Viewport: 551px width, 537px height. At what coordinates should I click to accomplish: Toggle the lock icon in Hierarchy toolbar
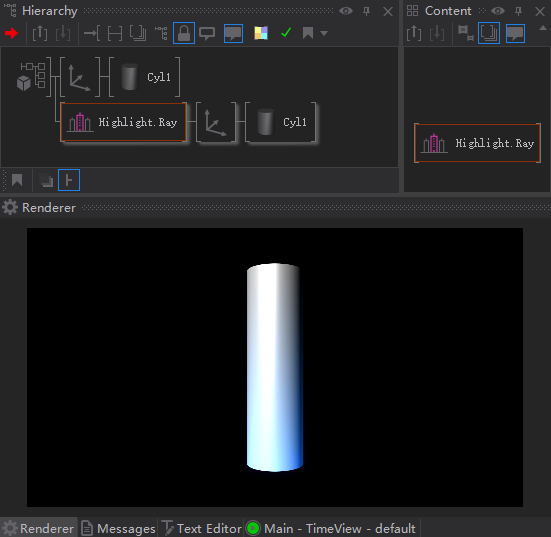click(184, 33)
